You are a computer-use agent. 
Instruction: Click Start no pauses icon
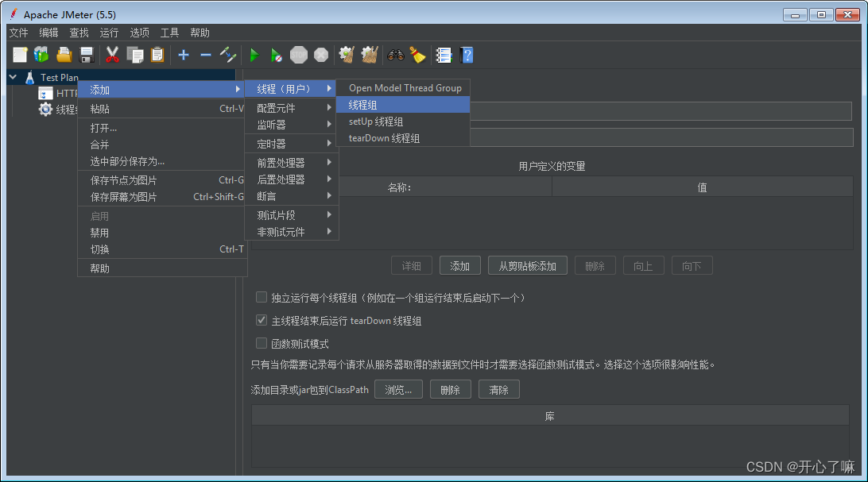coord(277,55)
